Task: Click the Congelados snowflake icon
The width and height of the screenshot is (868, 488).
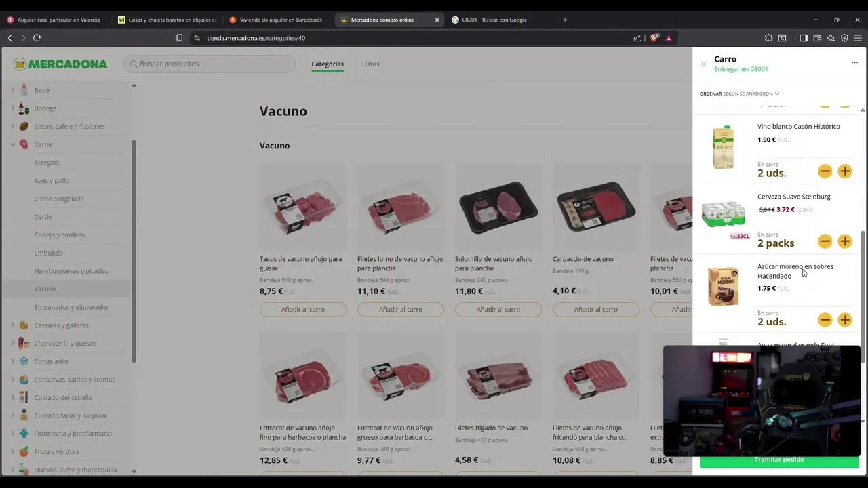Action: pyautogui.click(x=24, y=361)
